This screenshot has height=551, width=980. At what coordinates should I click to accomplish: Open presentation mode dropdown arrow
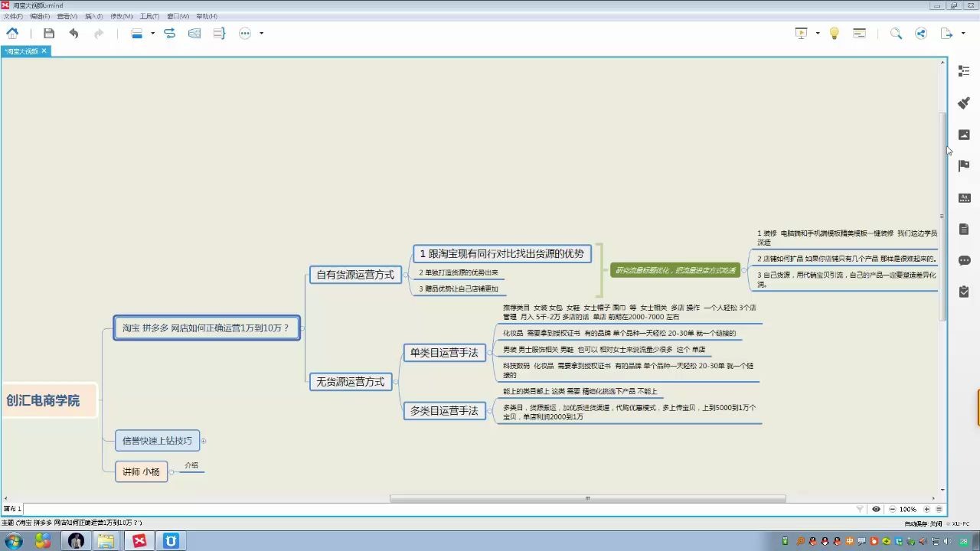[x=818, y=33]
